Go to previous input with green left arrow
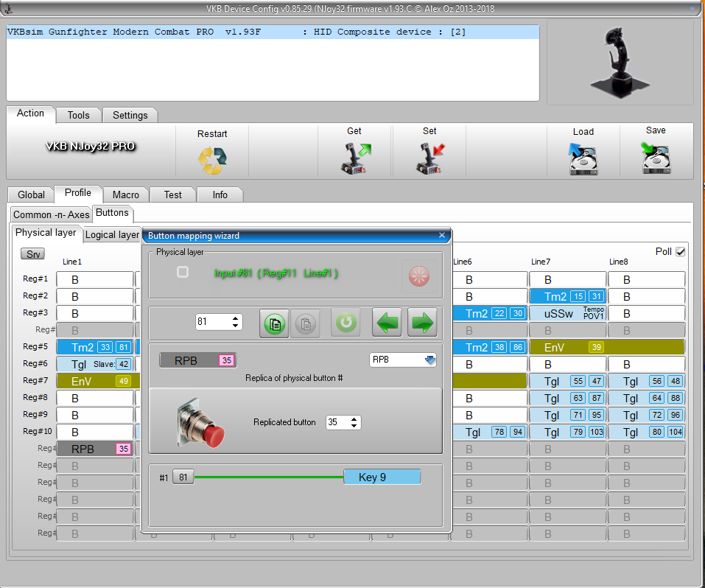 point(387,323)
